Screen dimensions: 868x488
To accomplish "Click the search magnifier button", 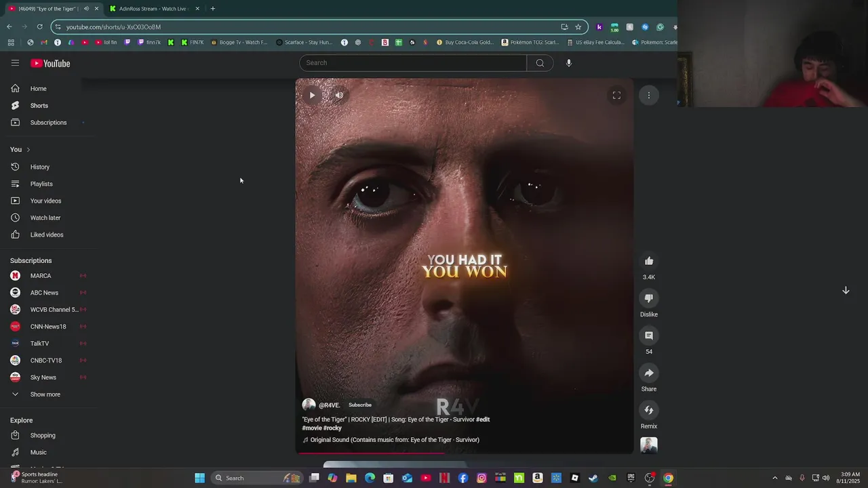I will pos(540,63).
